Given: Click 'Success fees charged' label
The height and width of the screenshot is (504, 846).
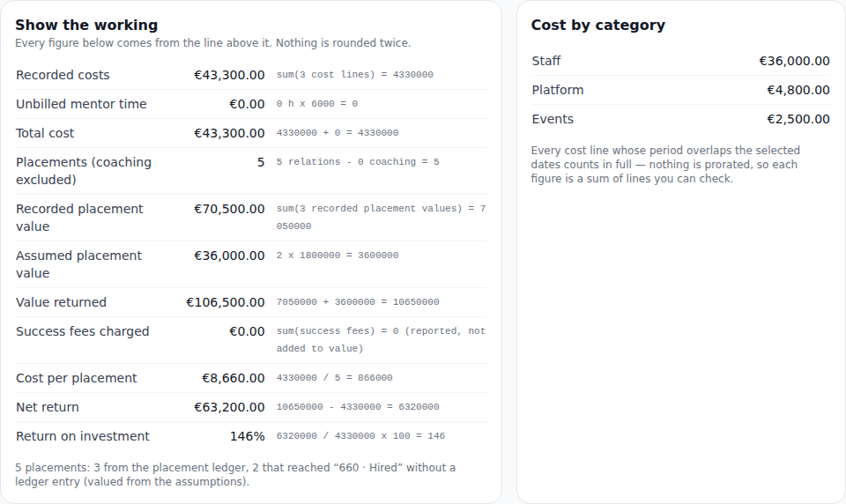Looking at the screenshot, I should (x=83, y=331).
